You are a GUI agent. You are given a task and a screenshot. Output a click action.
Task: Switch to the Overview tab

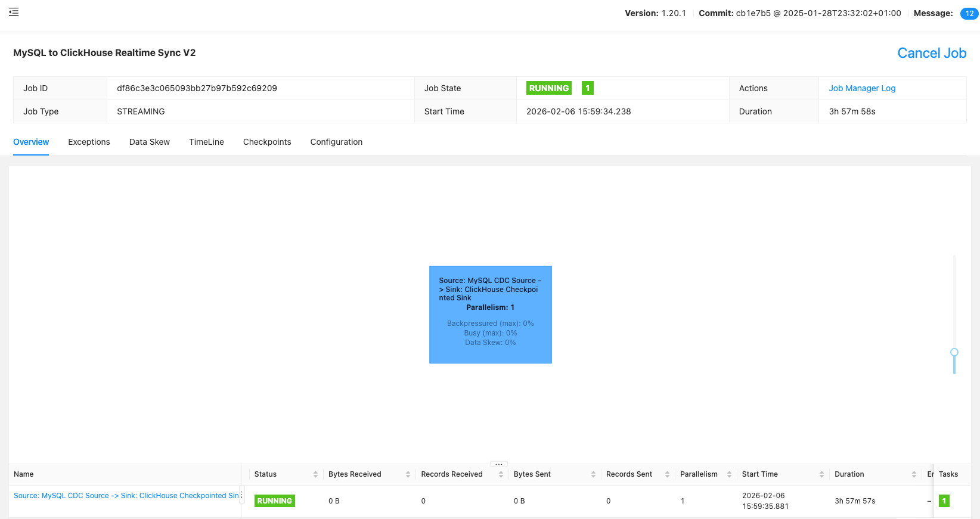click(31, 142)
